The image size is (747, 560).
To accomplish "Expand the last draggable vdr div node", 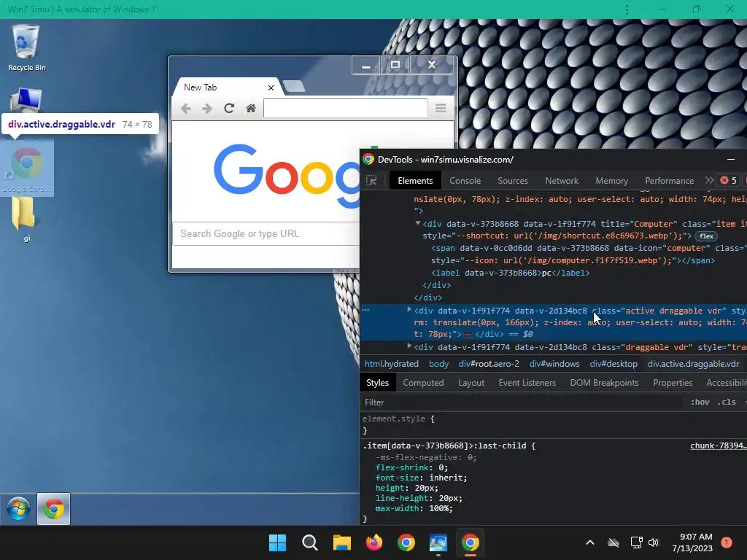I will click(409, 346).
